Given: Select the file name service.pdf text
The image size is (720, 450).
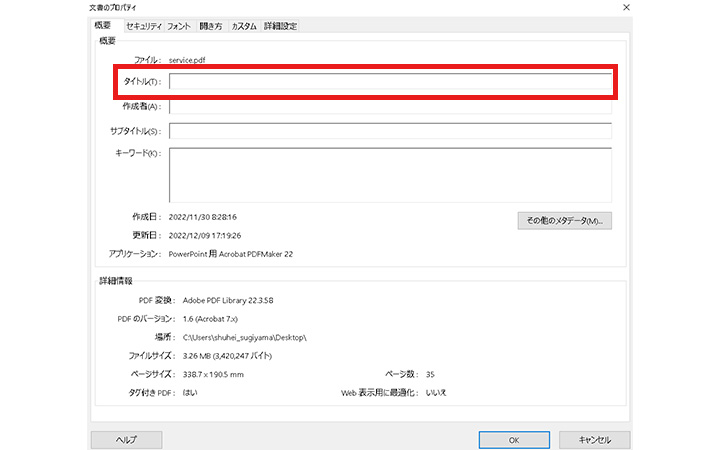Looking at the screenshot, I should tap(187, 60).
